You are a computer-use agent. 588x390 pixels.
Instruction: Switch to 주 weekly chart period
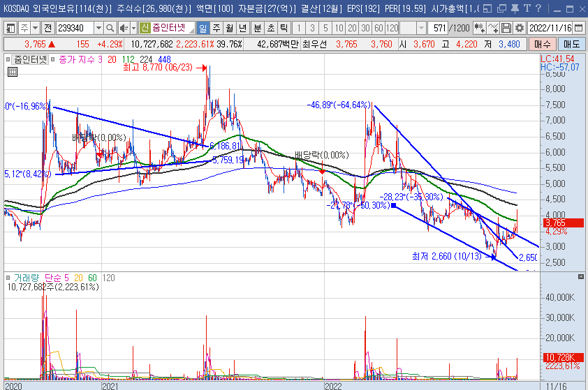216,28
